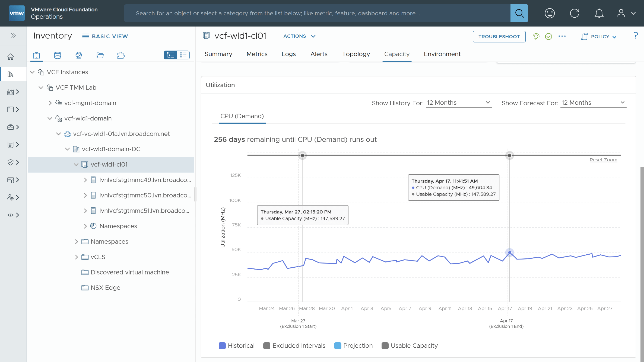This screenshot has width=644, height=362.
Task: Open the Show History For 12 Months dropdown
Action: 458,102
